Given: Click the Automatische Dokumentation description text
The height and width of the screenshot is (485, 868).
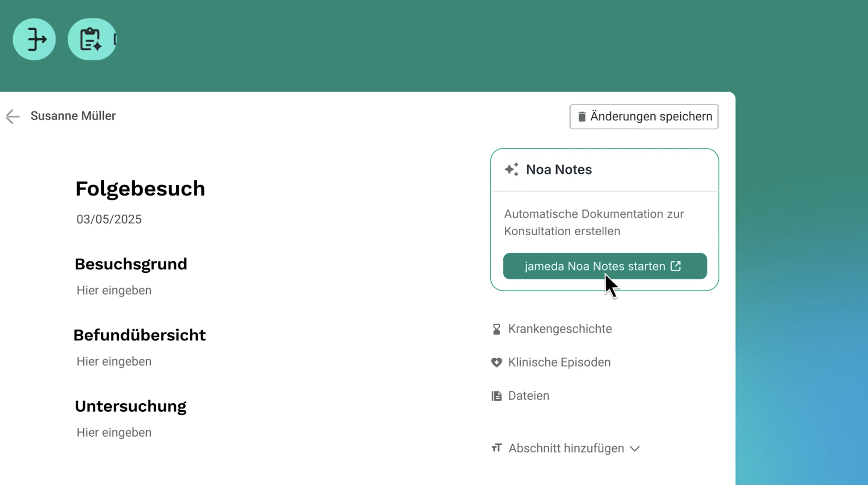Looking at the screenshot, I should (x=594, y=223).
